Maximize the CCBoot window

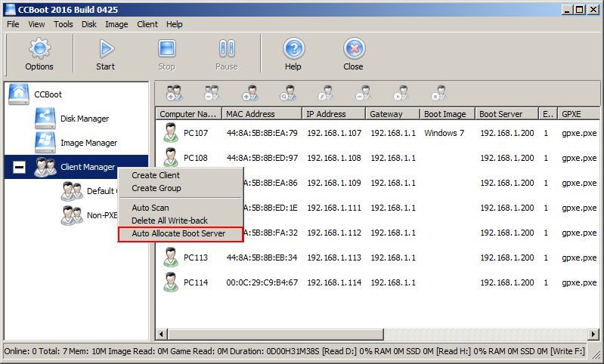coord(579,10)
